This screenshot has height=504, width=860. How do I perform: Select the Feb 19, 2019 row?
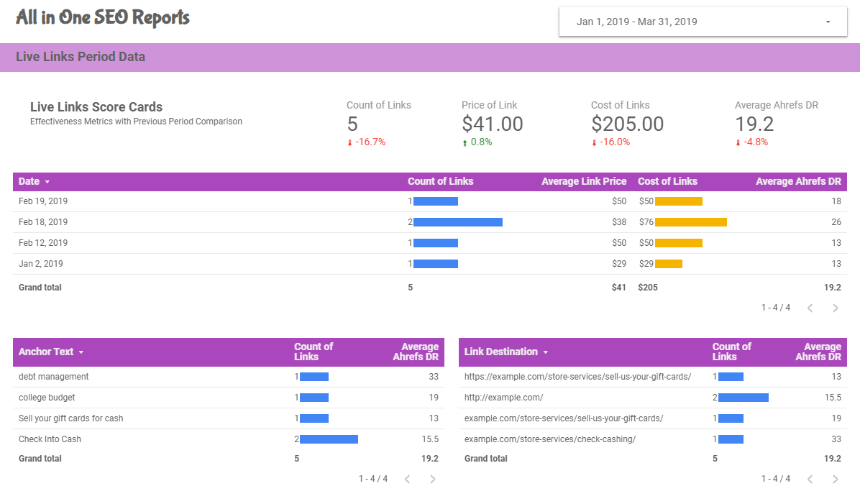point(430,201)
